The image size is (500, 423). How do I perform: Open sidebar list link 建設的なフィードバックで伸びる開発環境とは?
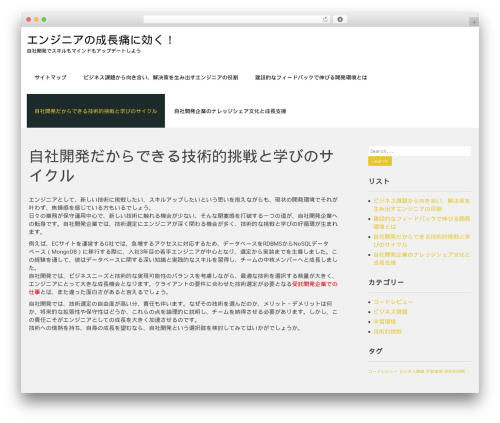422,223
